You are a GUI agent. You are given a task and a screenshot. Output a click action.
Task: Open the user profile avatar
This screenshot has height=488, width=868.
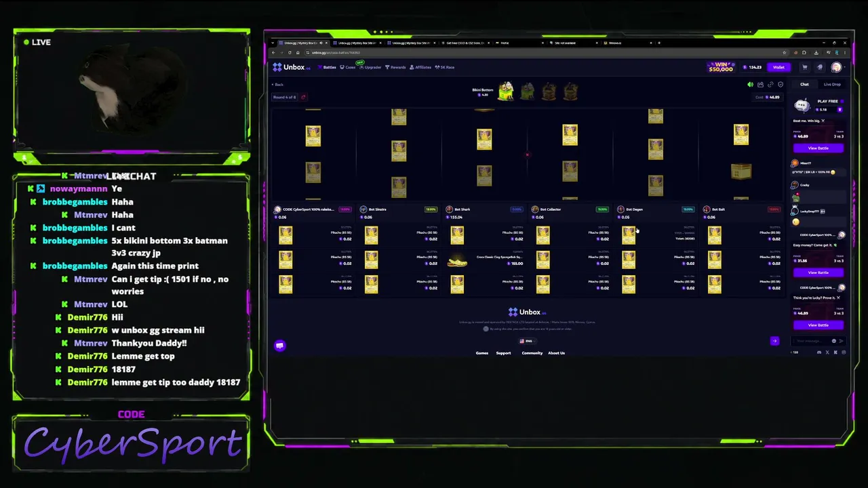pyautogui.click(x=836, y=67)
